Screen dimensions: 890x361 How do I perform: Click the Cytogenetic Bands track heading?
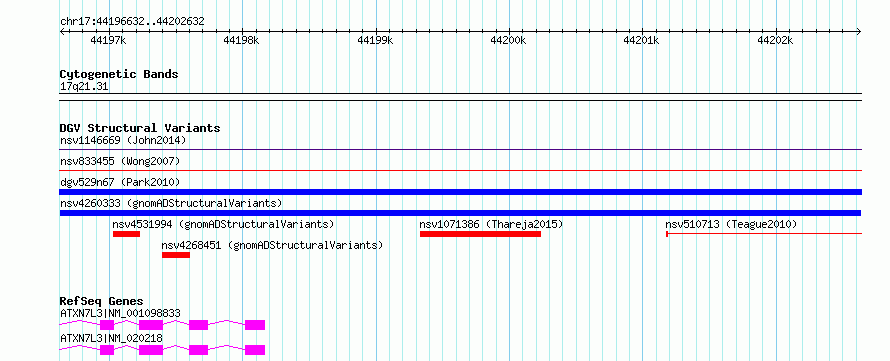tap(119, 74)
